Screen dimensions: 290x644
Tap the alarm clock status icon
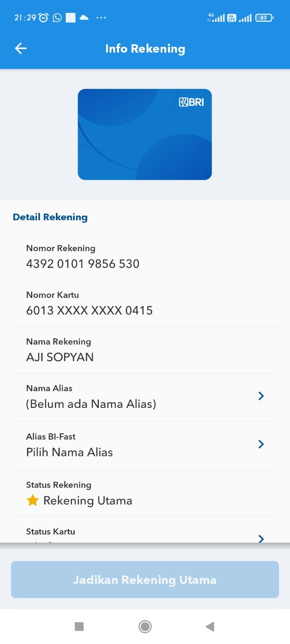tap(43, 18)
